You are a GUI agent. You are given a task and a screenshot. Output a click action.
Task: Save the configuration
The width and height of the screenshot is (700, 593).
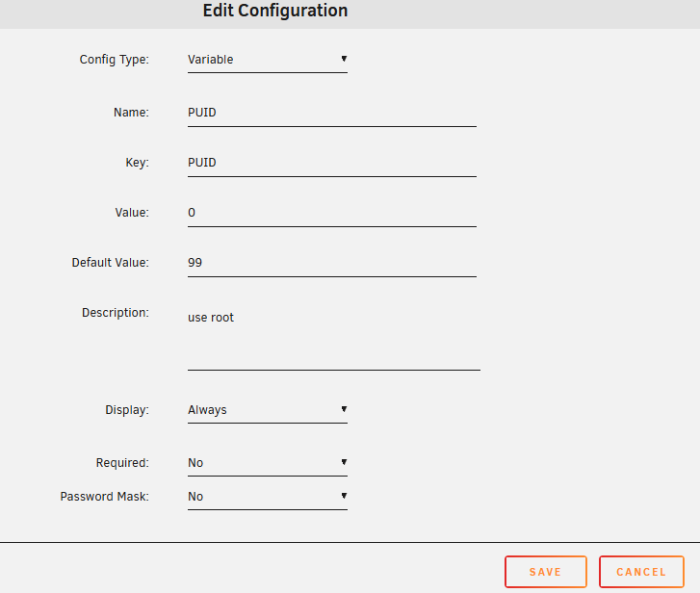[546, 572]
